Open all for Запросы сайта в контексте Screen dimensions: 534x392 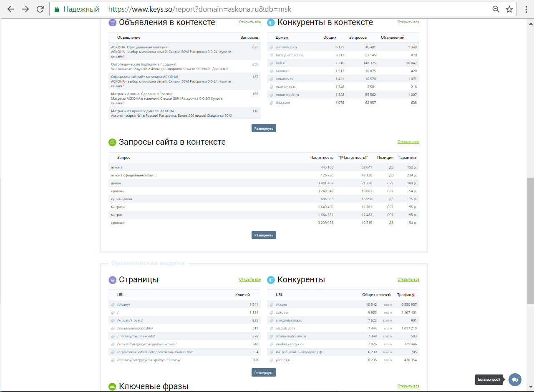click(x=408, y=142)
